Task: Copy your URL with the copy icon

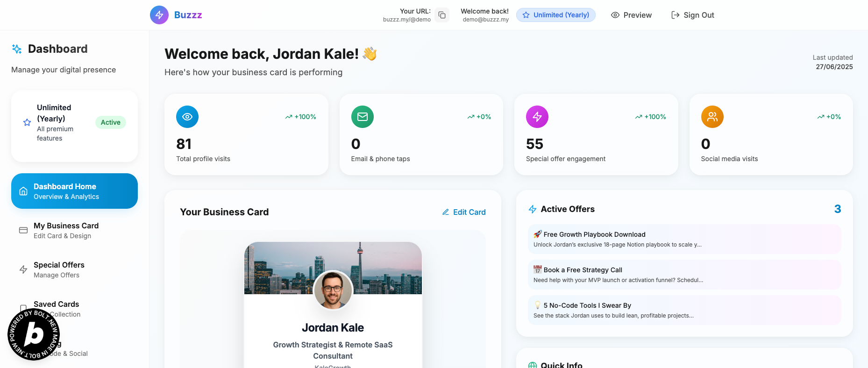Action: [442, 15]
